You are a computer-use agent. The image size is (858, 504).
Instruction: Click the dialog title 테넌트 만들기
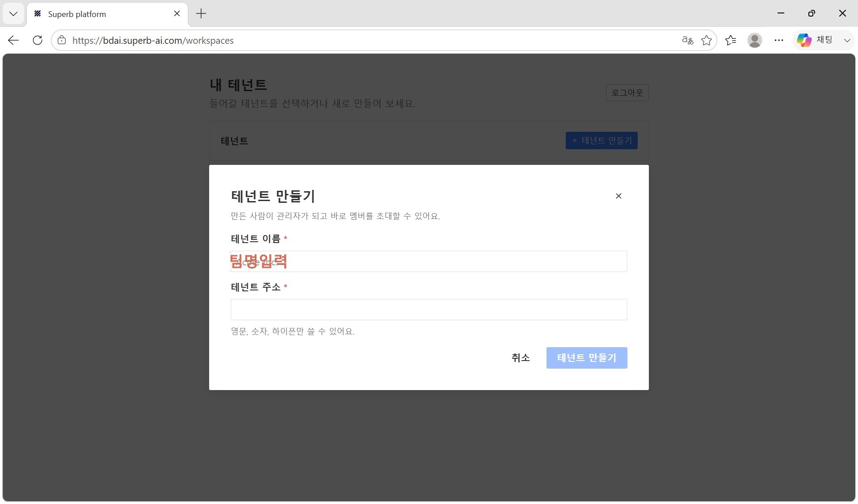tap(273, 196)
